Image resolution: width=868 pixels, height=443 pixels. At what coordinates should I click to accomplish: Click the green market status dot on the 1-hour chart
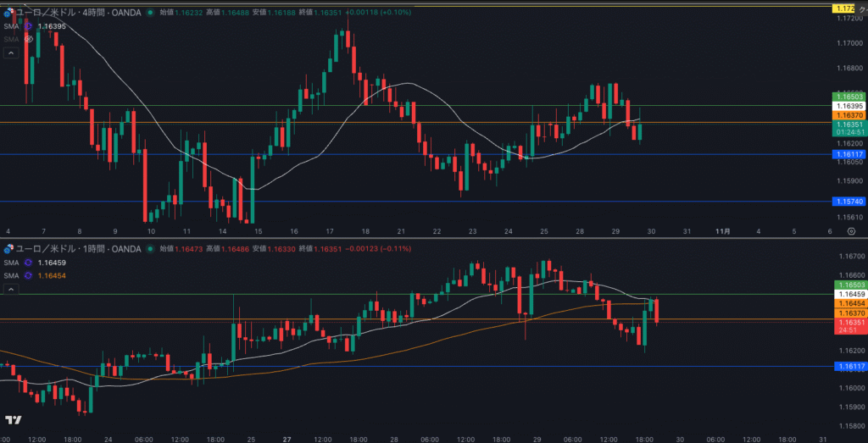[150, 248]
